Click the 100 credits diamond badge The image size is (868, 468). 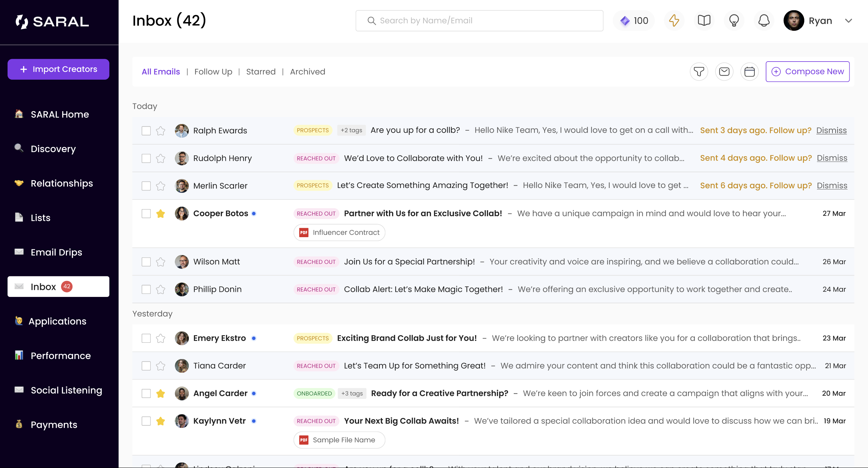point(634,21)
